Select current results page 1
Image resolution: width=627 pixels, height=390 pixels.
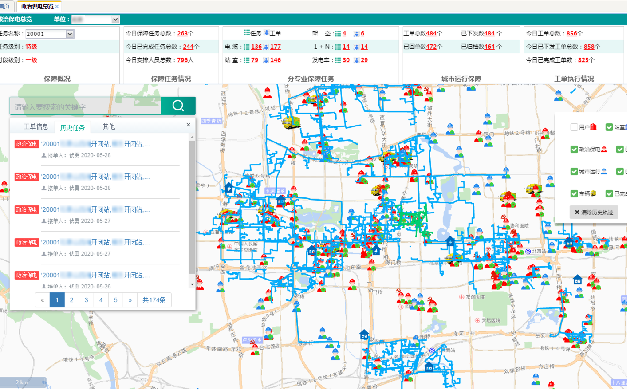pyautogui.click(x=57, y=300)
